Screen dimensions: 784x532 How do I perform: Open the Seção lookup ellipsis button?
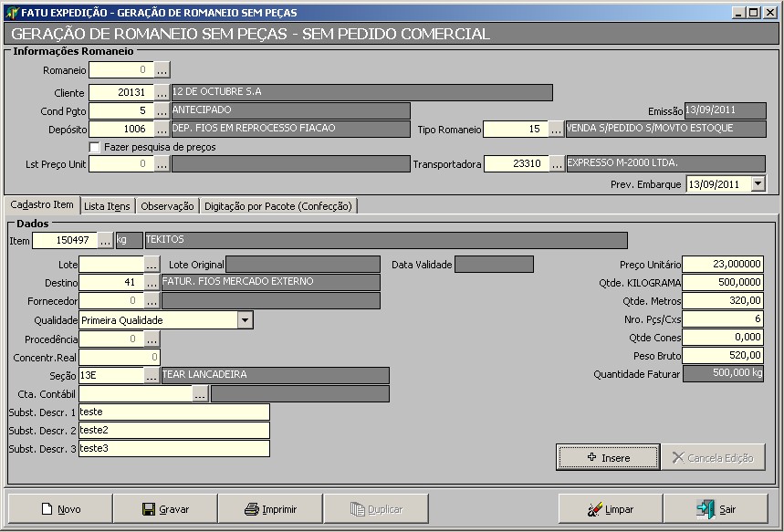(152, 376)
